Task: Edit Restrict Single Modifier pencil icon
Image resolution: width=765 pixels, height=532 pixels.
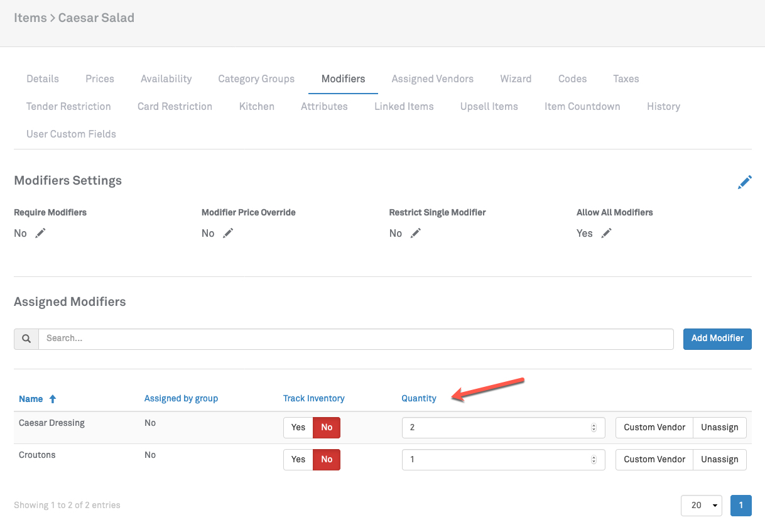Action: coord(415,233)
